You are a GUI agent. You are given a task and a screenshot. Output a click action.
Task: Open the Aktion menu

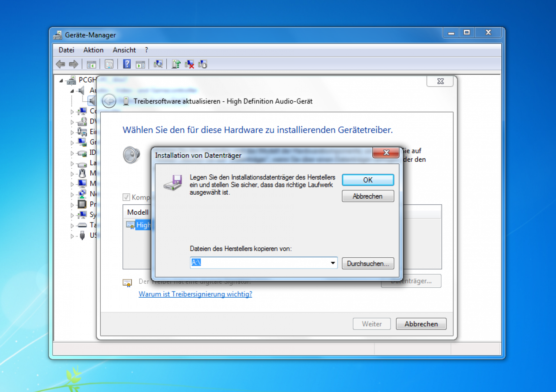pos(93,50)
